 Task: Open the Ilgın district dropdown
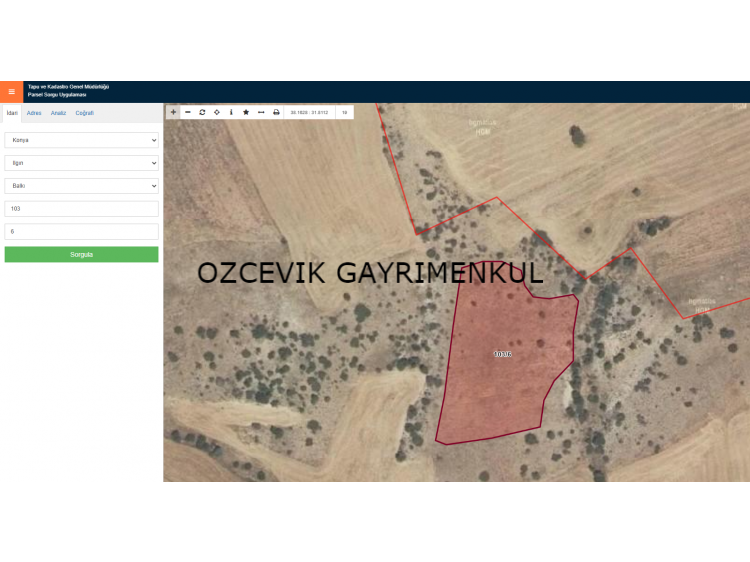coord(81,163)
